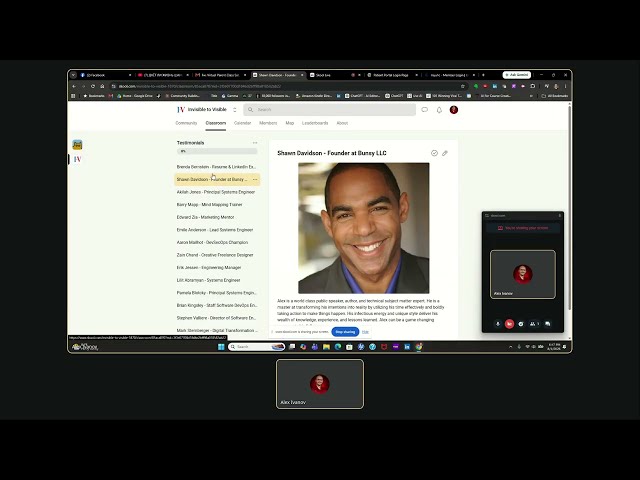Mute microphone in the meeting mini window
The height and width of the screenshot is (480, 640).
click(x=498, y=324)
